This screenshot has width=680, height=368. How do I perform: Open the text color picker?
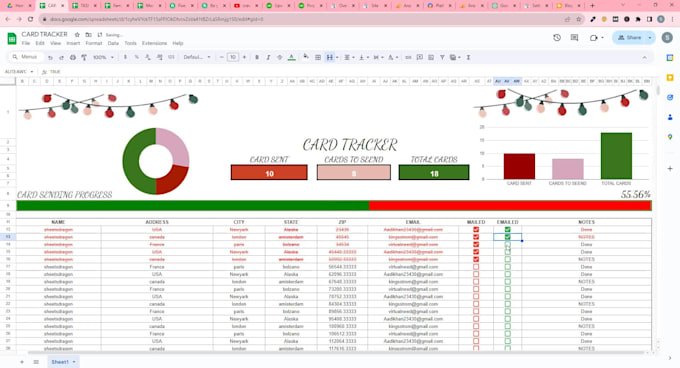(291, 57)
